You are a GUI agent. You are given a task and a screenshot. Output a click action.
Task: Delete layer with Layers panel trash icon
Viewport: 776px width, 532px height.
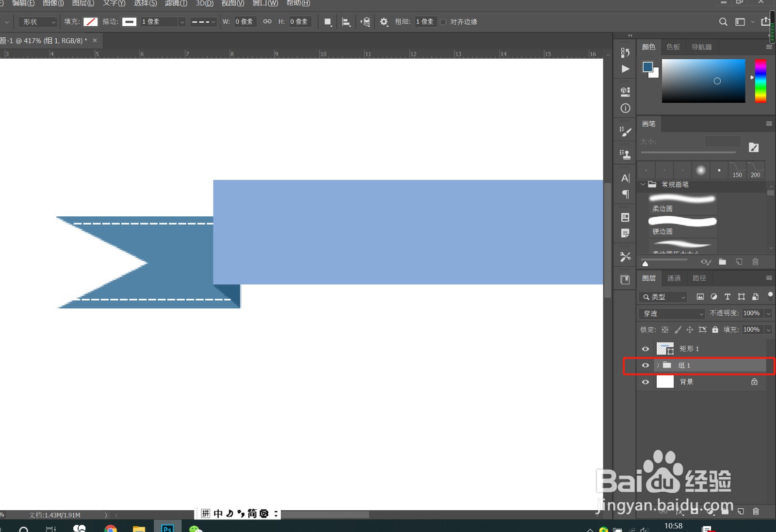pos(756,511)
